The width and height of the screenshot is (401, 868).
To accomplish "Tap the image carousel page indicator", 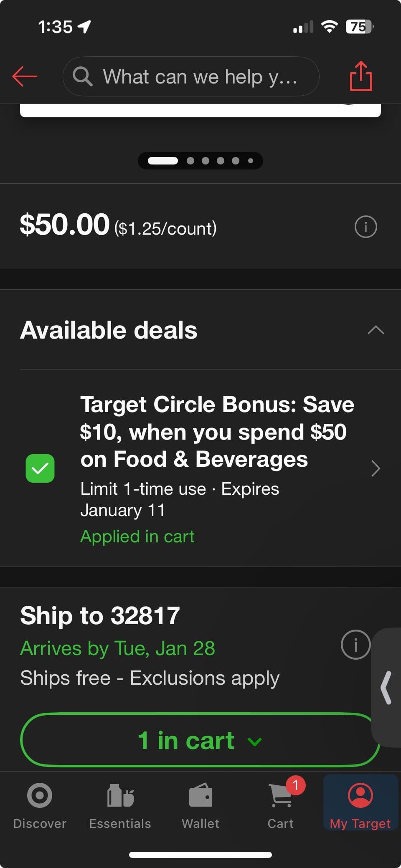I will click(x=200, y=161).
